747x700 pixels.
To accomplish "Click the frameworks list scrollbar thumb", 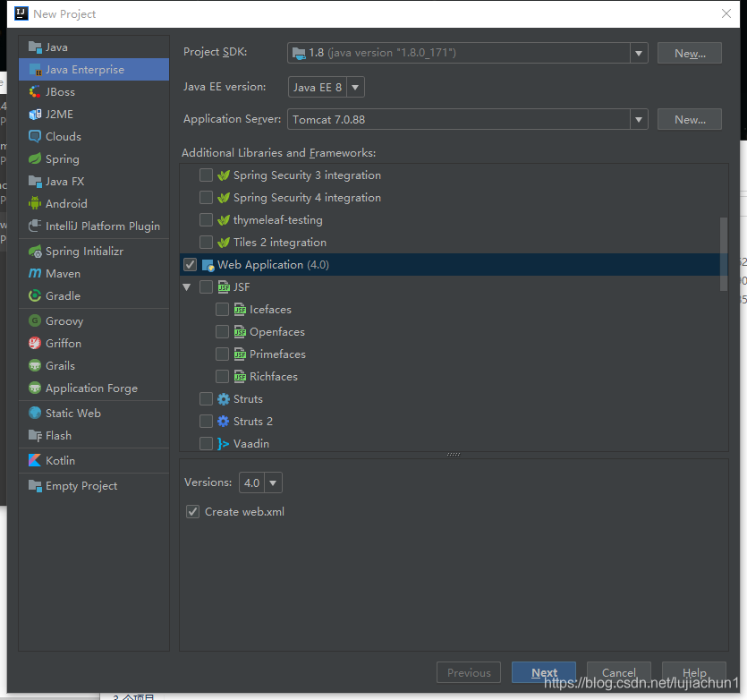I will click(x=723, y=253).
